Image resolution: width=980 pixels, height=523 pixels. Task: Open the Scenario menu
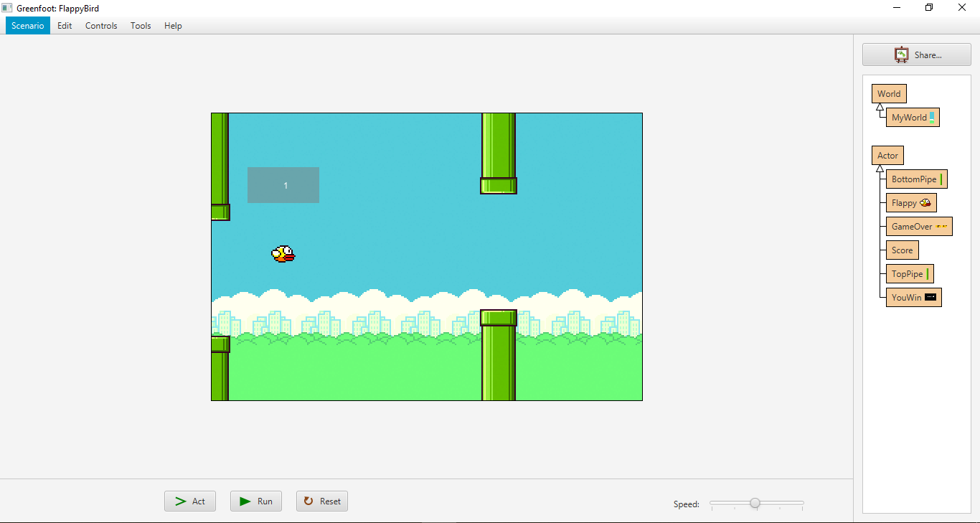point(27,25)
